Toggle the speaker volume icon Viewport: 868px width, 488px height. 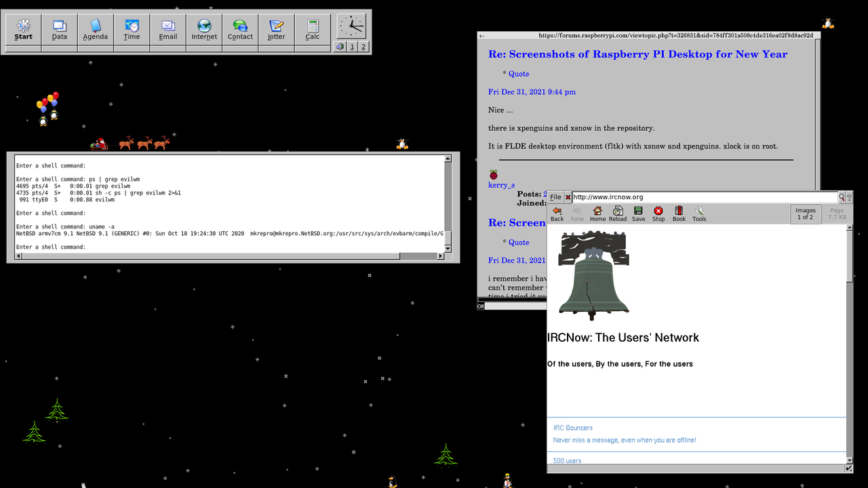tap(340, 47)
